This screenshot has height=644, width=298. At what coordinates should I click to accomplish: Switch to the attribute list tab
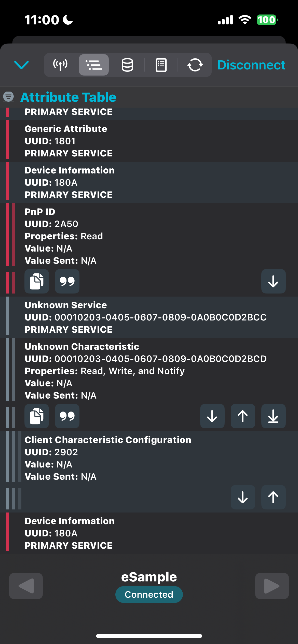(94, 65)
